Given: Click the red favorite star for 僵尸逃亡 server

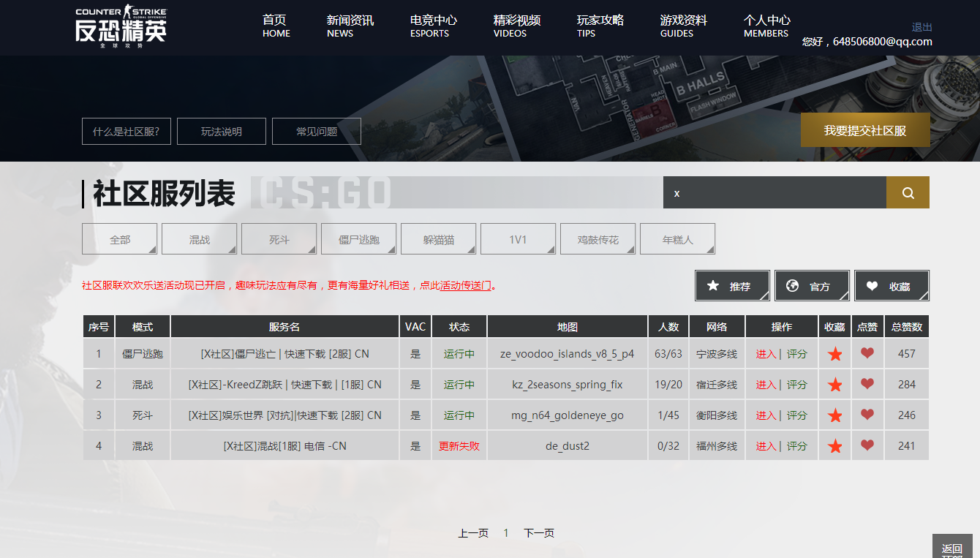Looking at the screenshot, I should click(834, 353).
